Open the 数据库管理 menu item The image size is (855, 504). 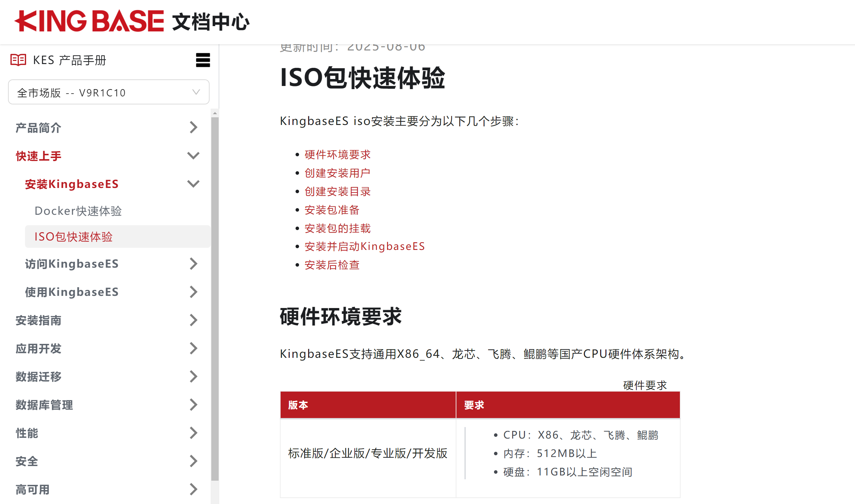(44, 405)
